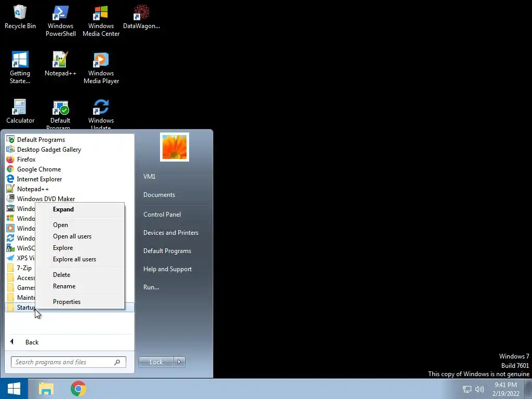The width and height of the screenshot is (532, 399).
Task: Open the Calculator desktop shortcut
Action: (x=20, y=111)
